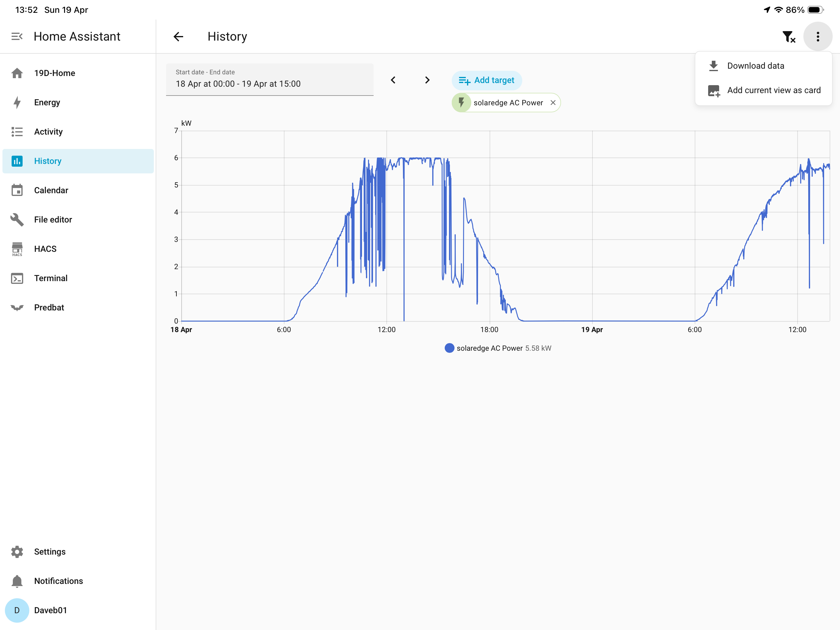Image resolution: width=840 pixels, height=630 pixels.
Task: Remove the solaredge AC Power chip
Action: (x=553, y=103)
